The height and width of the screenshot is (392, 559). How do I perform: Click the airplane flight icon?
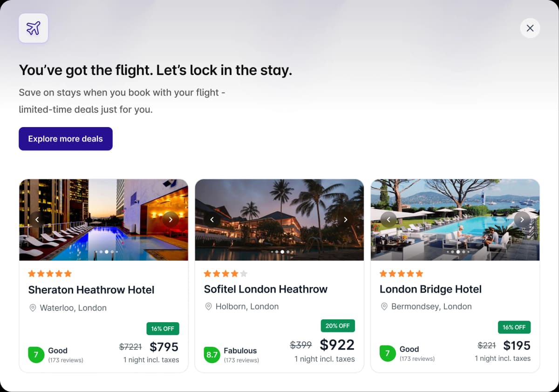click(x=33, y=28)
